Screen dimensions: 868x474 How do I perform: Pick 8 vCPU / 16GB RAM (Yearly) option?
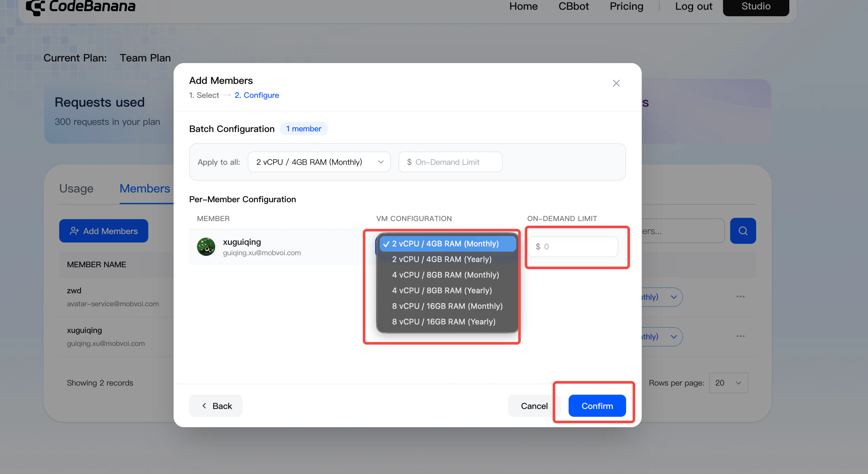click(443, 322)
